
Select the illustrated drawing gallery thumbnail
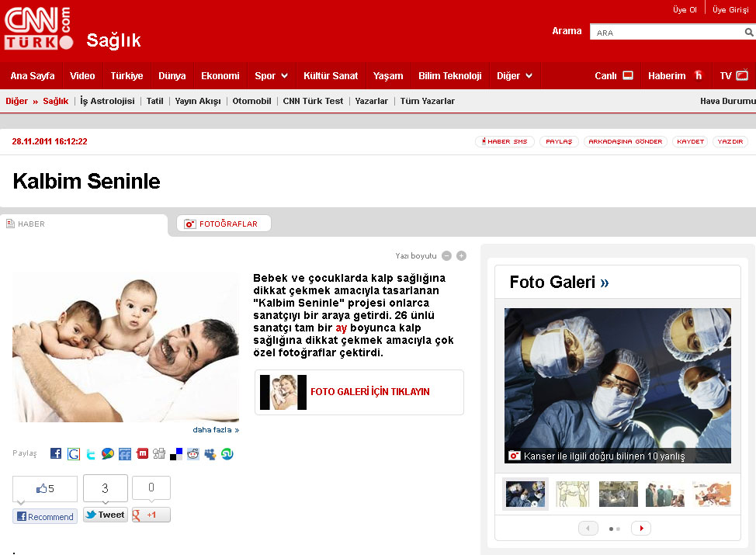pos(572,494)
